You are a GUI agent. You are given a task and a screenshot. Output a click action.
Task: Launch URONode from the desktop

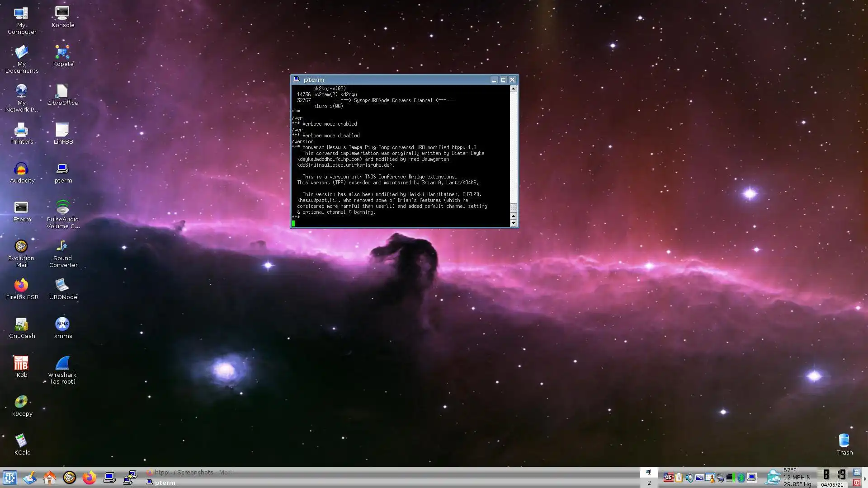coord(62,285)
